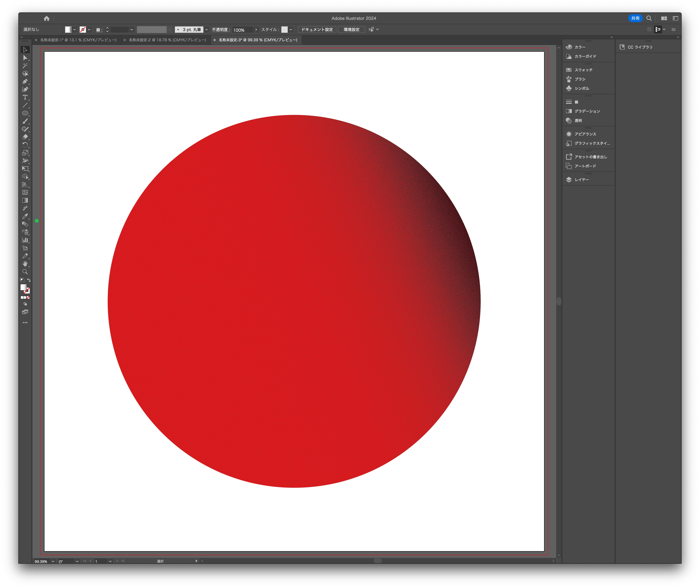This screenshot has width=700, height=588.
Task: Select the Free Transform tool
Action: coord(25,169)
